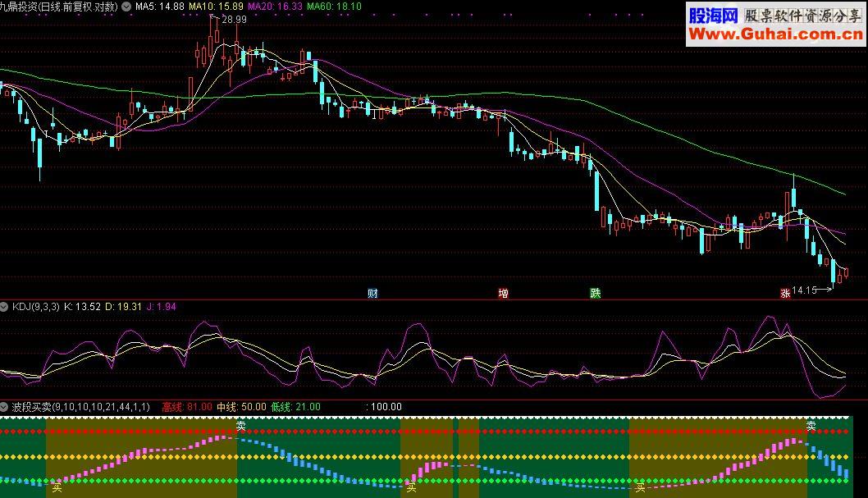
Task: Select the 高线: 81.00 label
Action: tap(187, 407)
